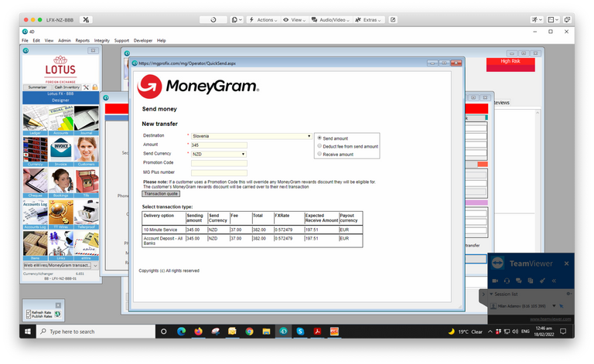
Task: Launch Chrome from the taskbar
Action: click(249, 332)
